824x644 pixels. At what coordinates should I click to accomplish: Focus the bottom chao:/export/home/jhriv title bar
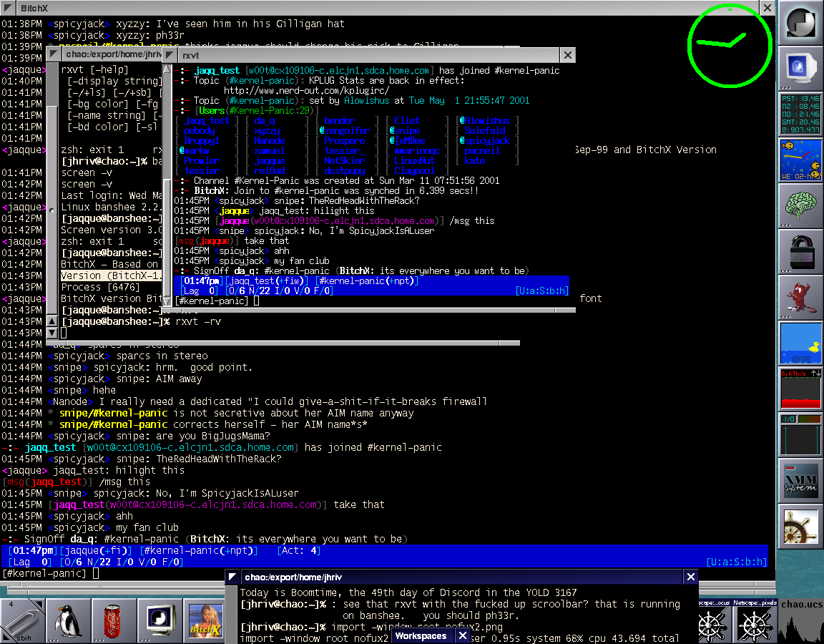[x=461, y=577]
